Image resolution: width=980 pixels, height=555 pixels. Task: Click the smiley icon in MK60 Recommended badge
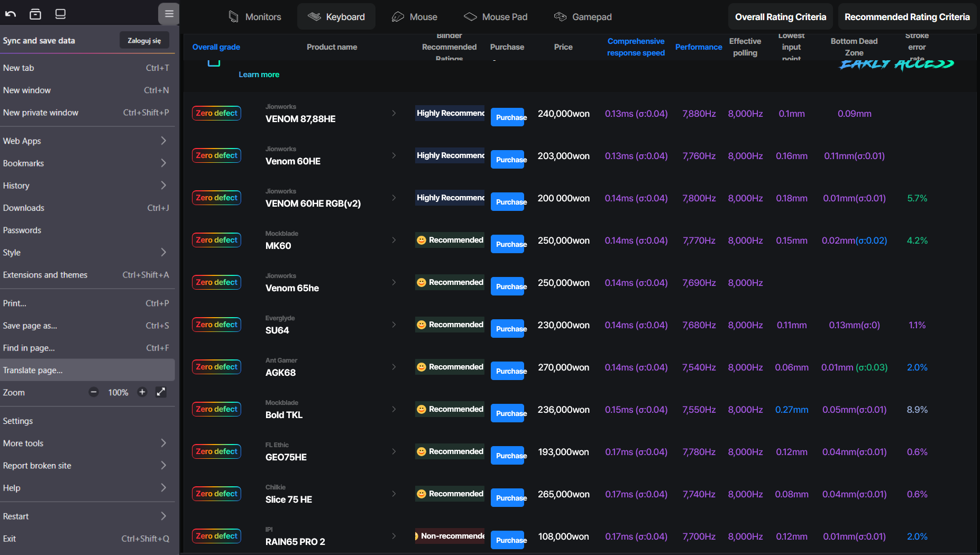coord(422,240)
